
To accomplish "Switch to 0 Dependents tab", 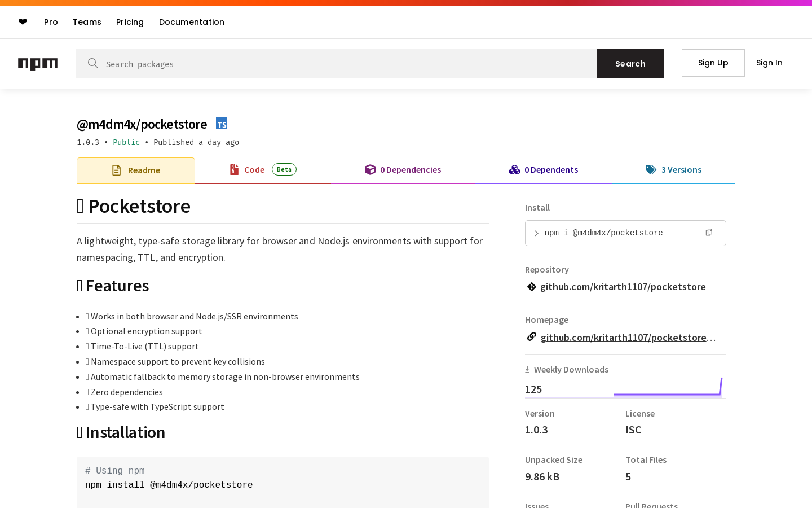I will point(544,170).
